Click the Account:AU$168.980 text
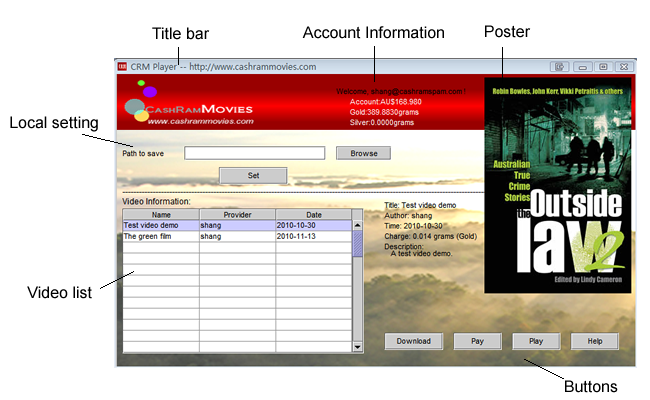The width and height of the screenshot is (650, 400). 386,102
